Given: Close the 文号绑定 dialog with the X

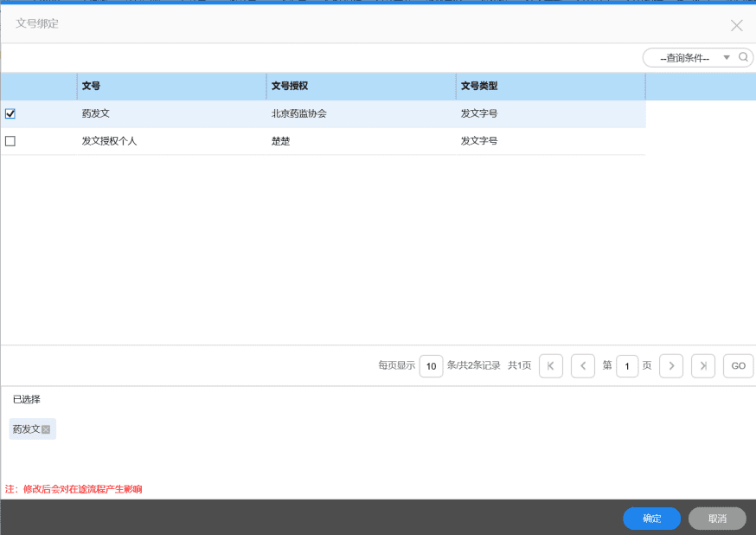Looking at the screenshot, I should coord(736,26).
